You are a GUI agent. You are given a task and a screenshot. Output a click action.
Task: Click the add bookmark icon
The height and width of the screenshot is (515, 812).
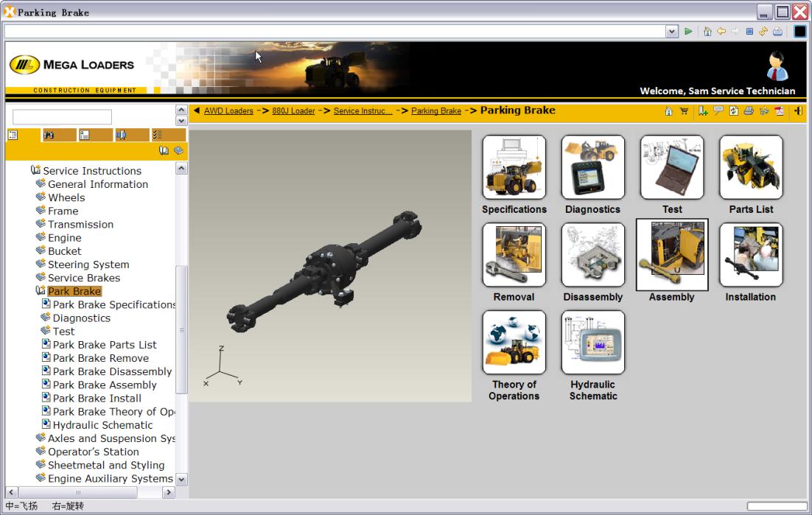(703, 111)
